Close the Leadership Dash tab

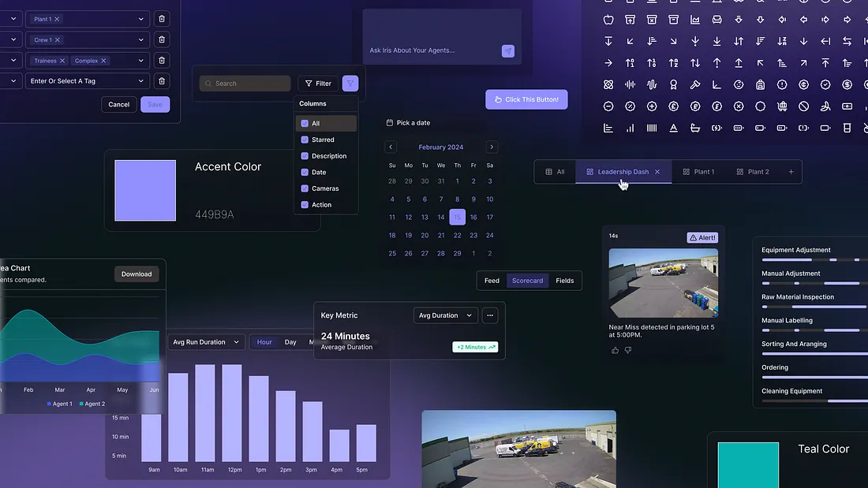pyautogui.click(x=657, y=172)
